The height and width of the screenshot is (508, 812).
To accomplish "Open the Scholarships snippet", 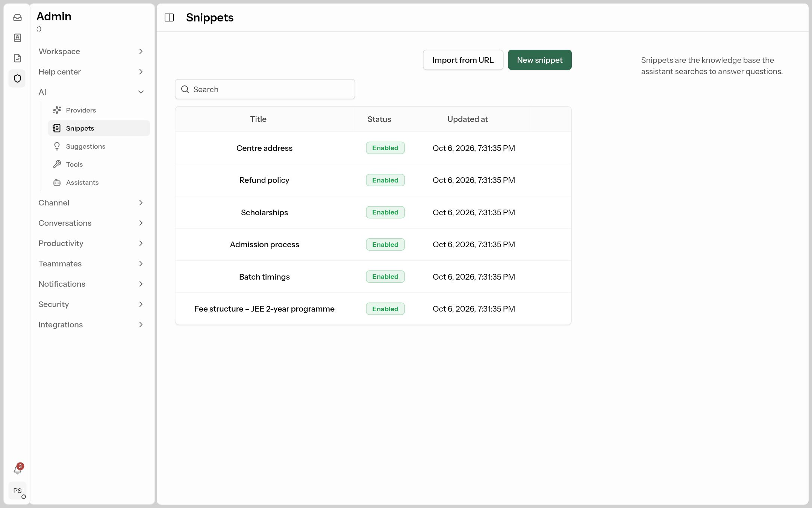I will click(x=264, y=213).
